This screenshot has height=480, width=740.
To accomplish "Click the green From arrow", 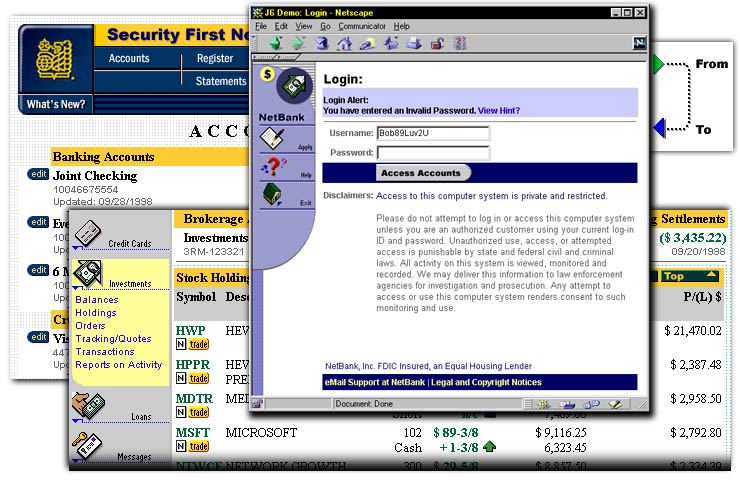I will [659, 64].
